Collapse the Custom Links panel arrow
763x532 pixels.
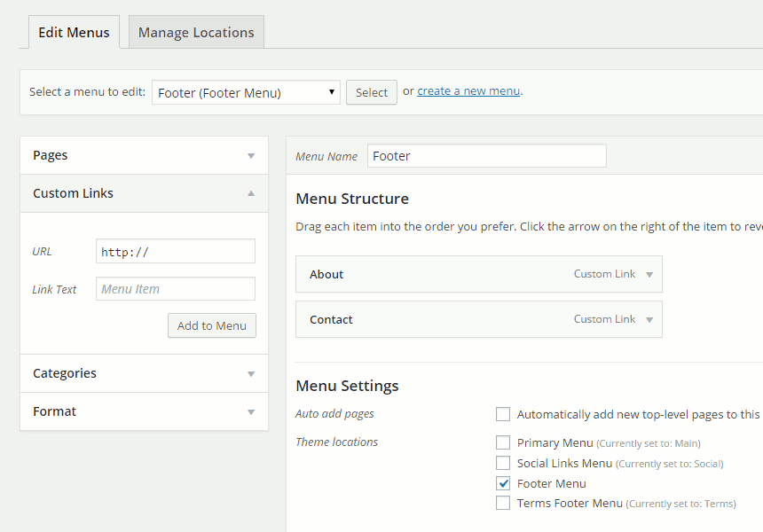(x=251, y=193)
